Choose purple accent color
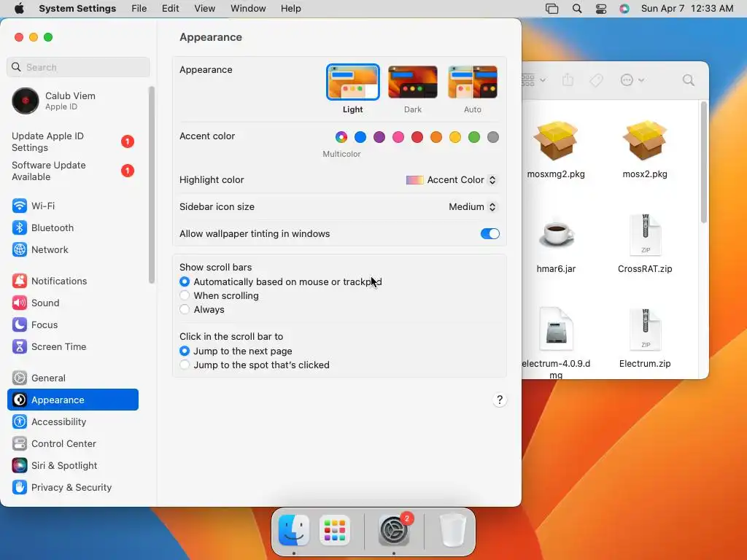747x560 pixels. click(x=379, y=137)
